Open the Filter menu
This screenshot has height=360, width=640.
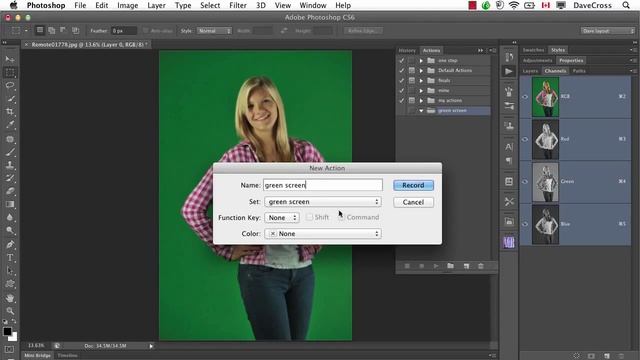(x=238, y=5)
